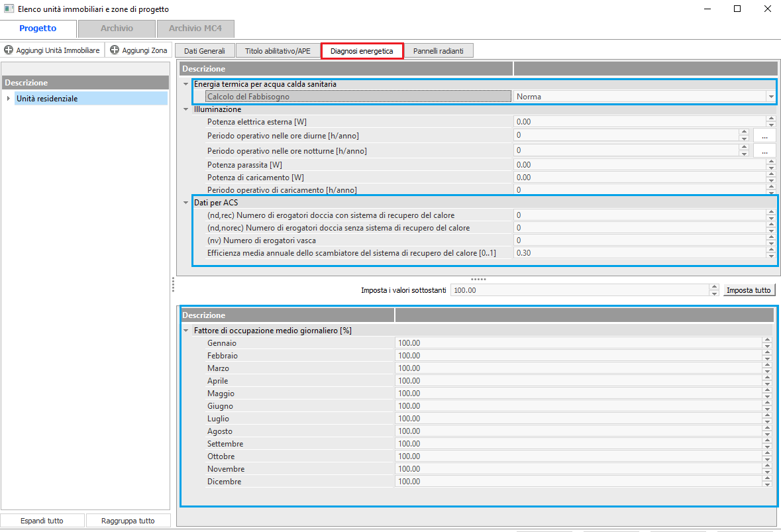Click the Imposta i valori sottostanti stepper arrows
The height and width of the screenshot is (532, 781).
(x=713, y=290)
